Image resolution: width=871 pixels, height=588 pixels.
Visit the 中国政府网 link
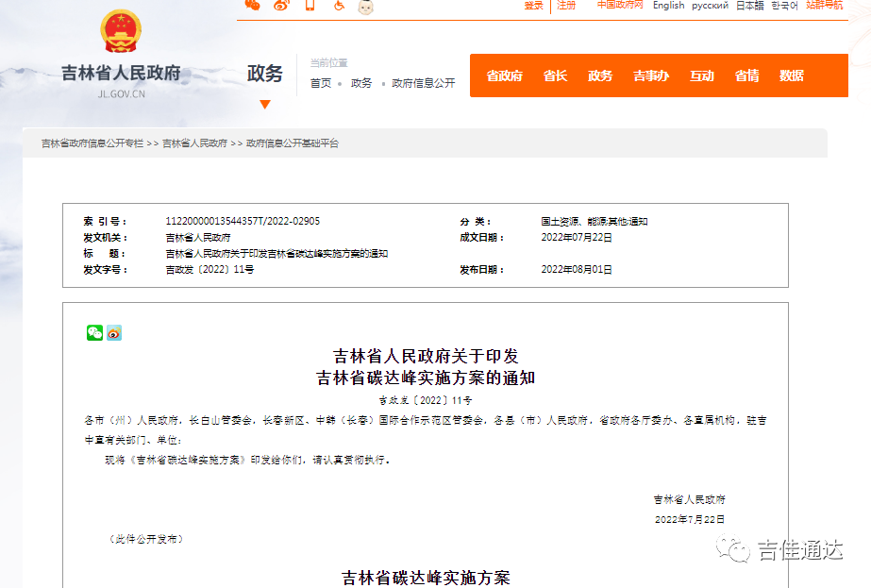tap(620, 6)
